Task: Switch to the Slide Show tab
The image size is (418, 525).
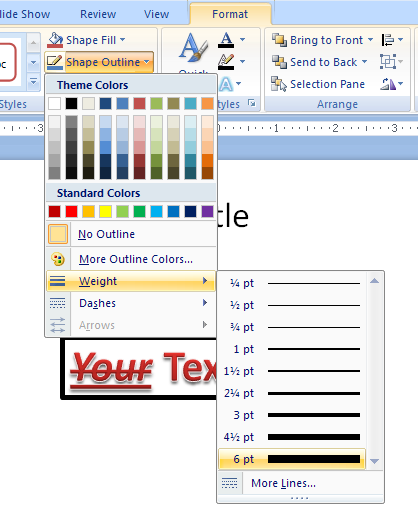Action: pos(24,14)
